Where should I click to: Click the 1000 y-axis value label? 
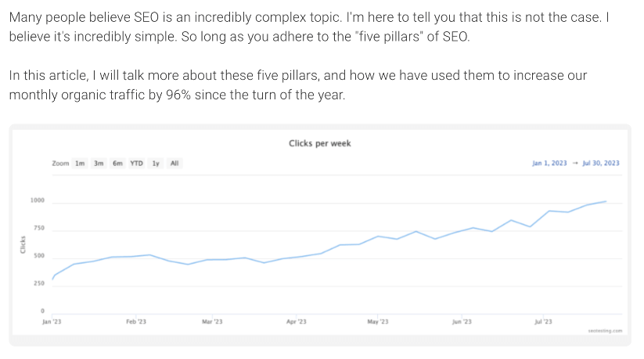click(x=38, y=201)
